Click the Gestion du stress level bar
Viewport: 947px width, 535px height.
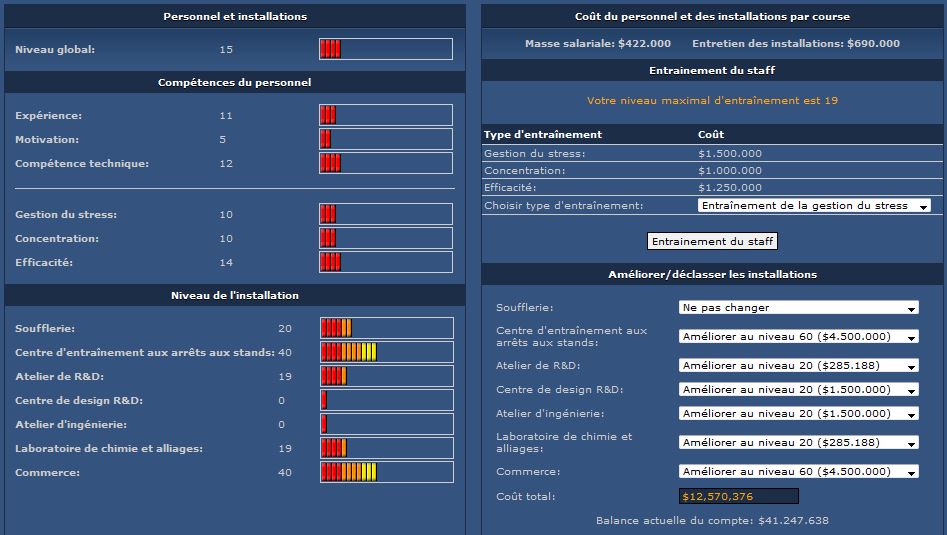pos(386,214)
